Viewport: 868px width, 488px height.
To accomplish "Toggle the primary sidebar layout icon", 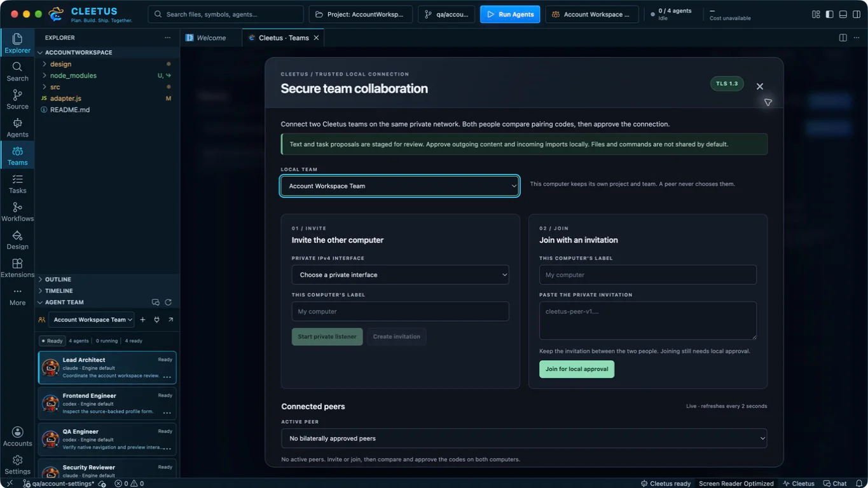I will [829, 14].
